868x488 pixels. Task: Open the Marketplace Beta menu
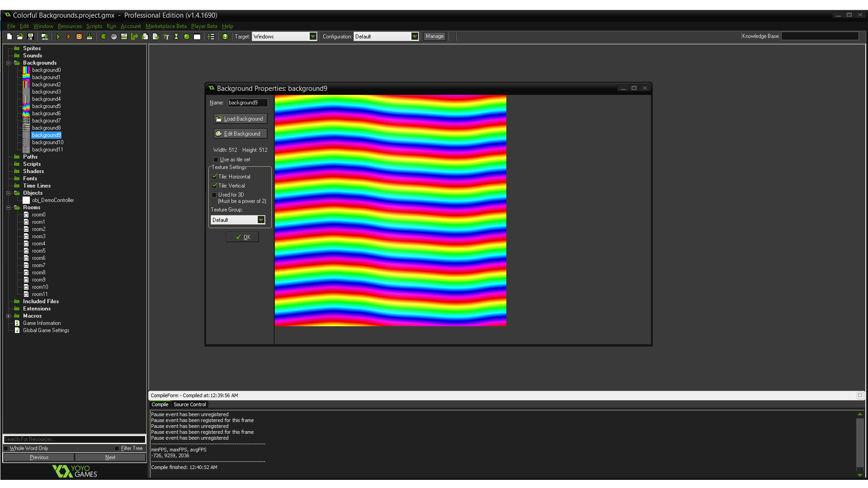pos(166,26)
